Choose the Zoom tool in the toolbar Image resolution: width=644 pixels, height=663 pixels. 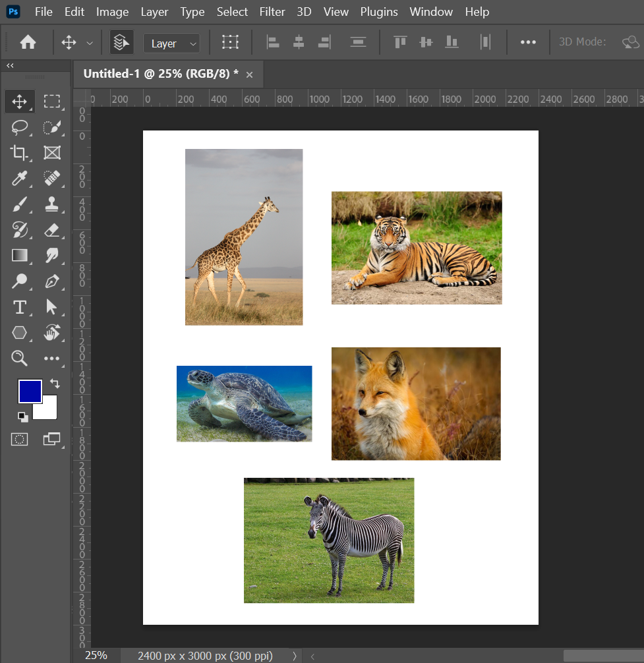click(x=20, y=358)
